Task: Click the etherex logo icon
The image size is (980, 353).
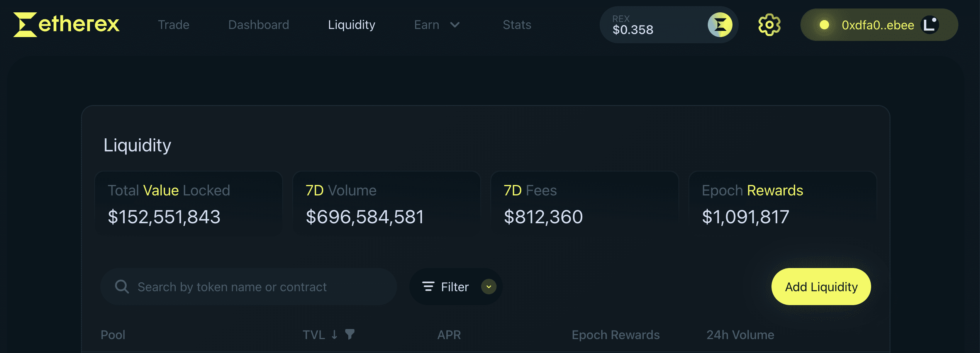Action: coord(25,25)
